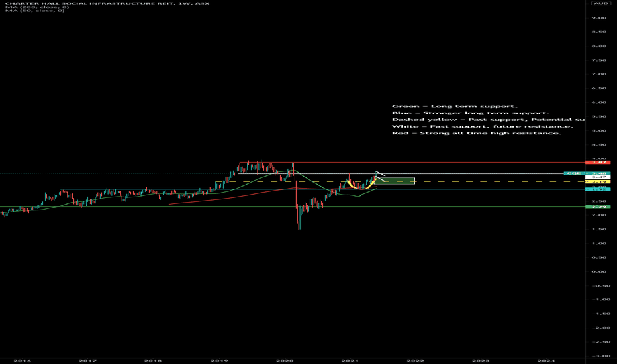Click the 2022 label on time axis
Viewport: 617px width, 364px height.
click(416, 361)
